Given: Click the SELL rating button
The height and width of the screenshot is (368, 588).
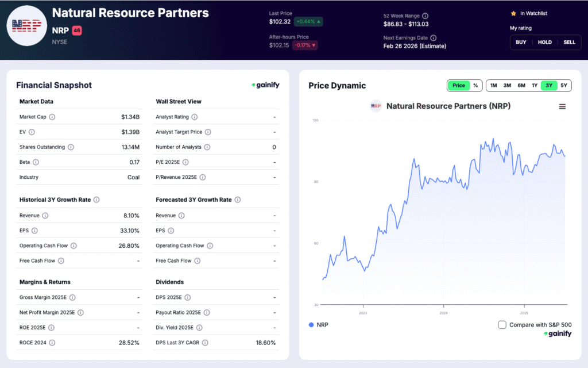Looking at the screenshot, I should tap(569, 42).
